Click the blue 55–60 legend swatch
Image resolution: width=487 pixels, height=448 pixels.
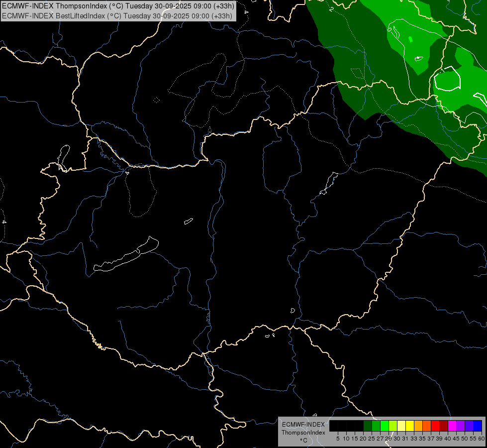[x=478, y=426]
